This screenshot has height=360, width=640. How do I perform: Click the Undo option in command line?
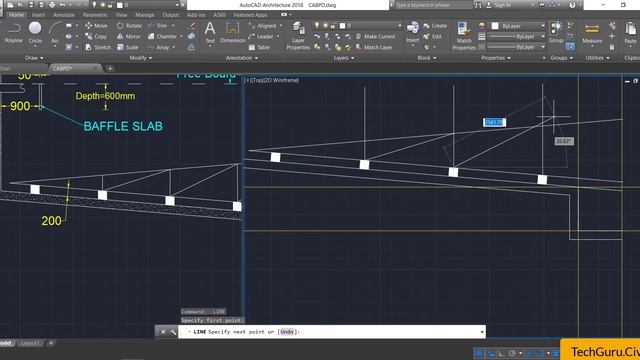[x=287, y=332]
